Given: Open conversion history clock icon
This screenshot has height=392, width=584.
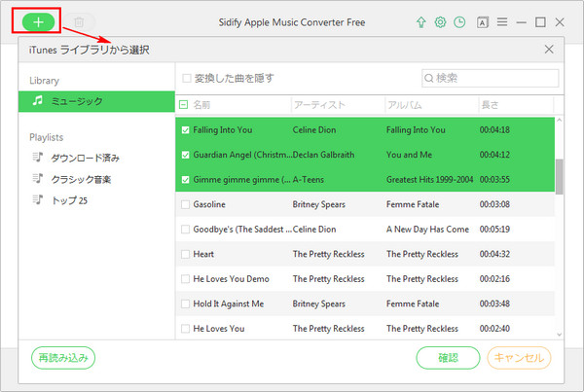Looking at the screenshot, I should (459, 21).
